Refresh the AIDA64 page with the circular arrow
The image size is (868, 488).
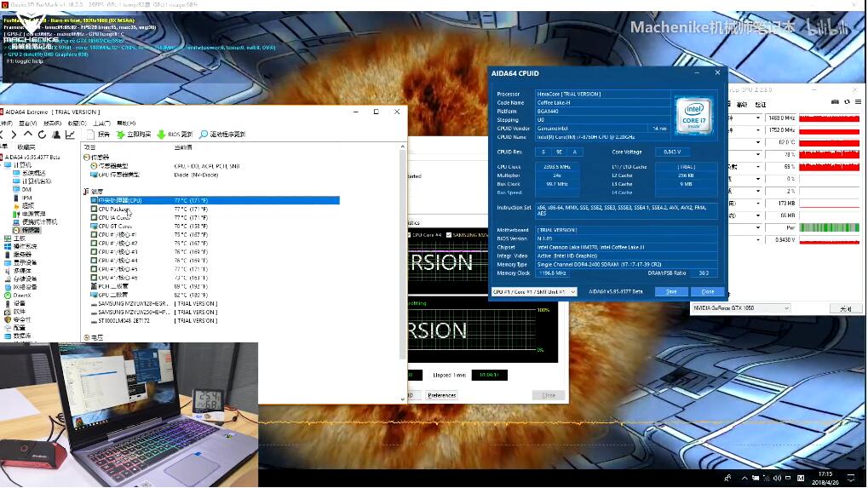click(x=42, y=135)
